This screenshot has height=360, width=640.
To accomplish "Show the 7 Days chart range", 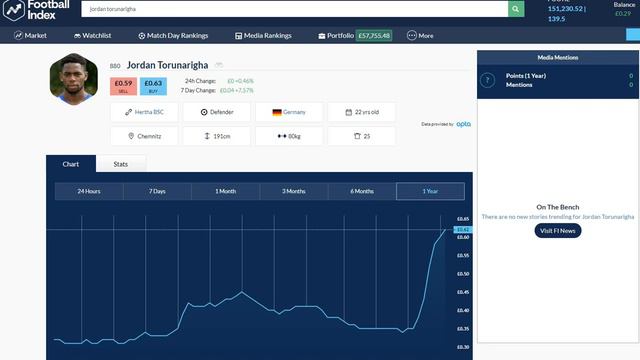I will click(157, 191).
